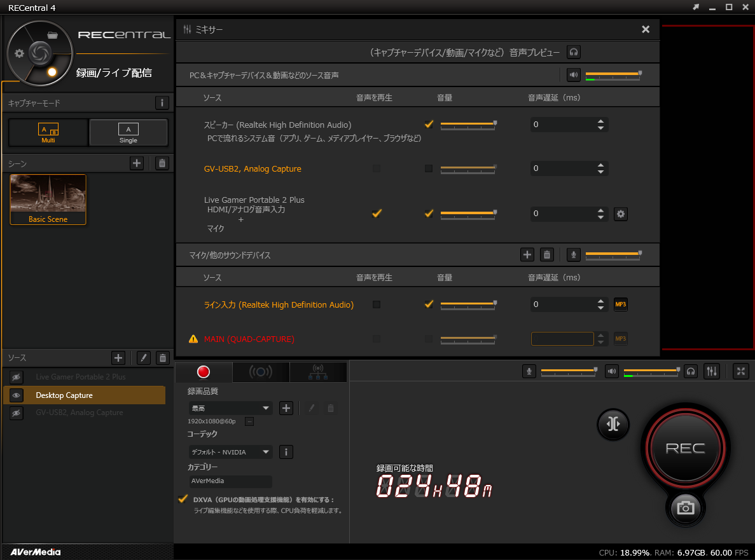Switch to multi-stream network tab
The image size is (755, 560).
point(318,372)
